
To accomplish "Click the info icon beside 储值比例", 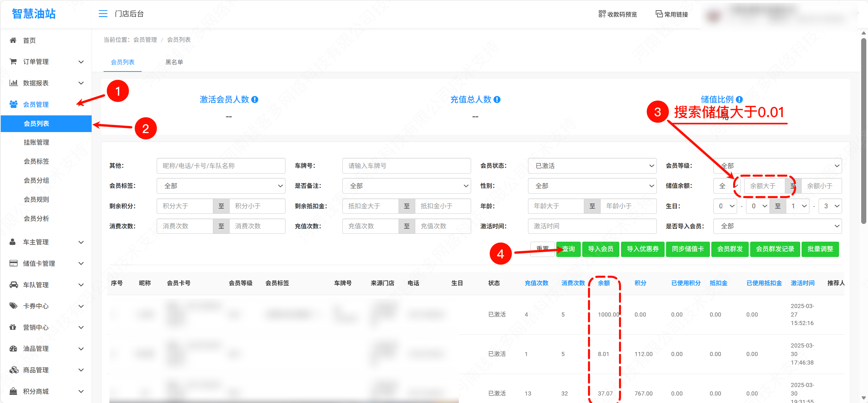I will (x=739, y=99).
